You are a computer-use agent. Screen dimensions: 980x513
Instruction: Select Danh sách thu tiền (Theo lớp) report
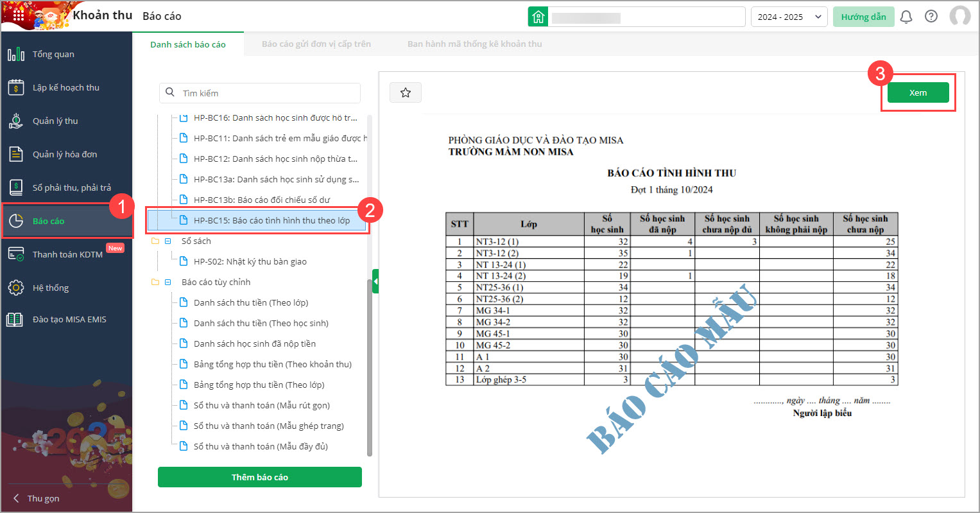click(x=251, y=302)
